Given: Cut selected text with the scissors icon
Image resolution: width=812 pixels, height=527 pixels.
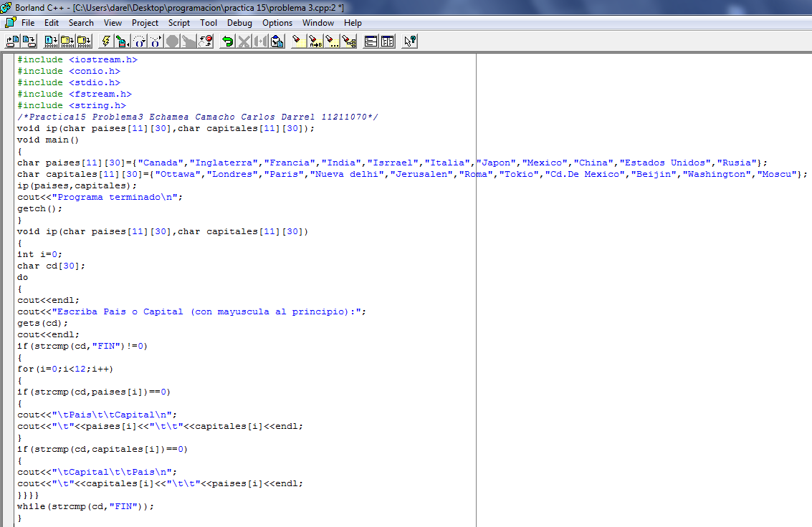Looking at the screenshot, I should point(245,41).
